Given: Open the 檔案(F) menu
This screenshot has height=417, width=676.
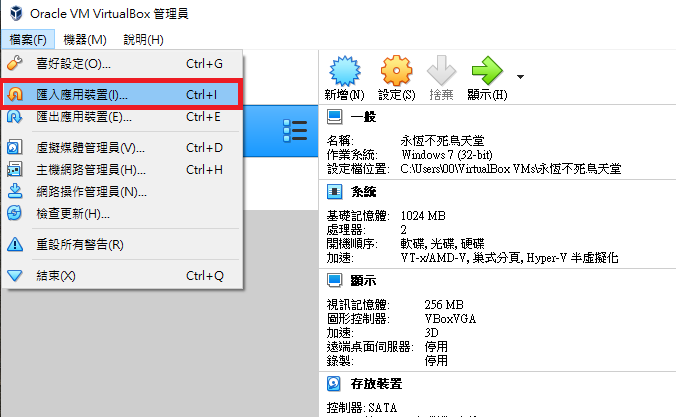Looking at the screenshot, I should point(28,40).
